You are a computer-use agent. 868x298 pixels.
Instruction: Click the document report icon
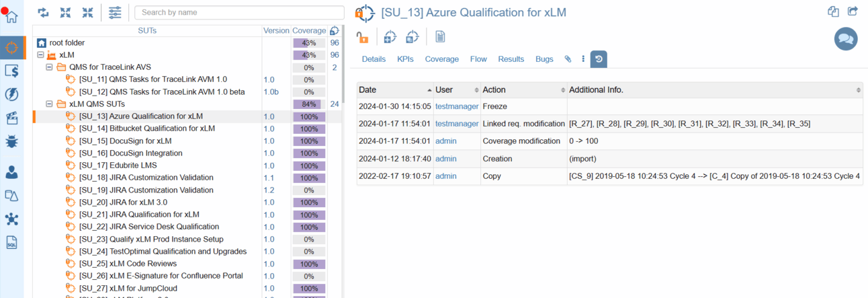click(440, 36)
